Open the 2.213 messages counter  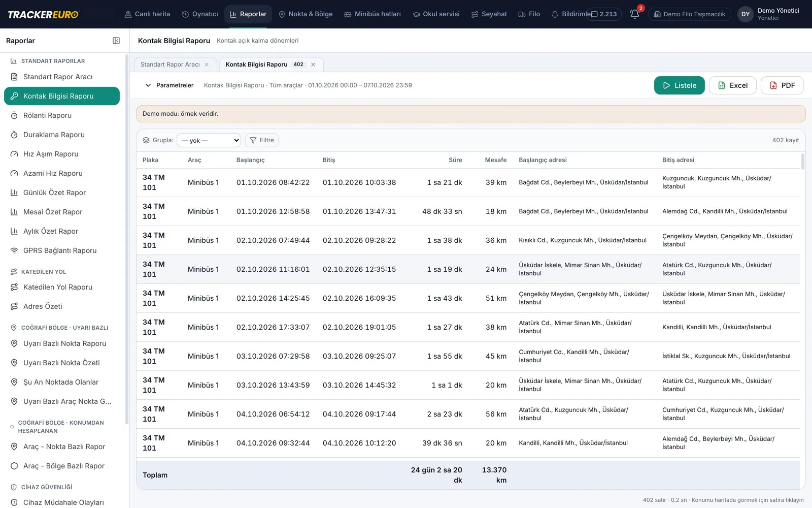604,14
